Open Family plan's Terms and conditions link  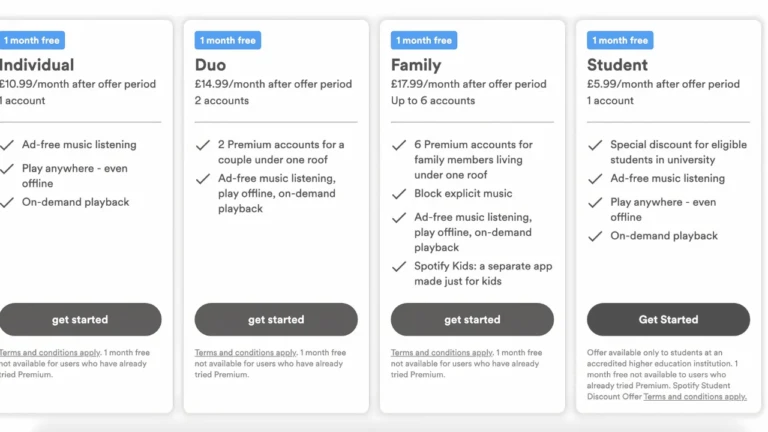click(x=441, y=353)
